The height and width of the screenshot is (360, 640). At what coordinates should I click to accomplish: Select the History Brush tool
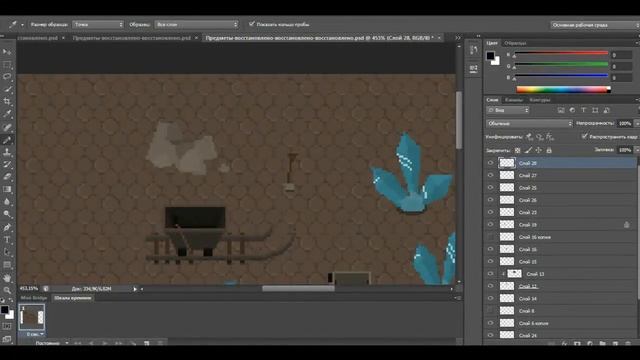click(7, 164)
